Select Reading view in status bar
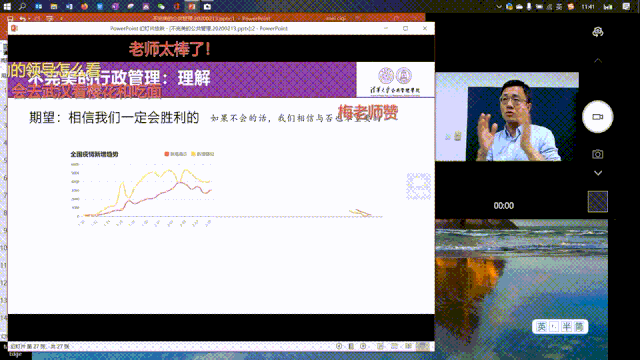Screen dimensions: 640x360 [408, 346]
